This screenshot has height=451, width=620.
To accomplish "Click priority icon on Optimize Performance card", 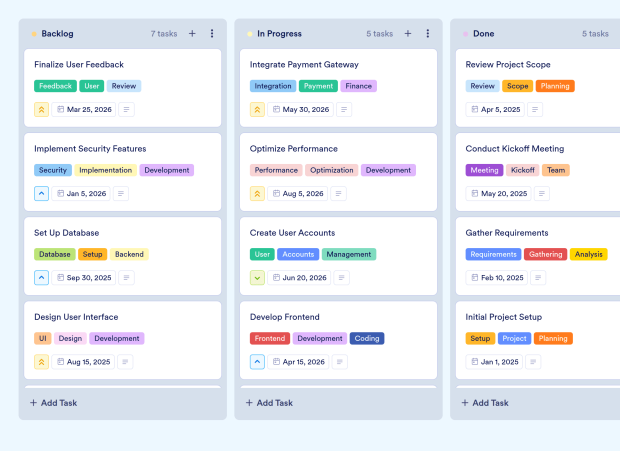I will [257, 194].
